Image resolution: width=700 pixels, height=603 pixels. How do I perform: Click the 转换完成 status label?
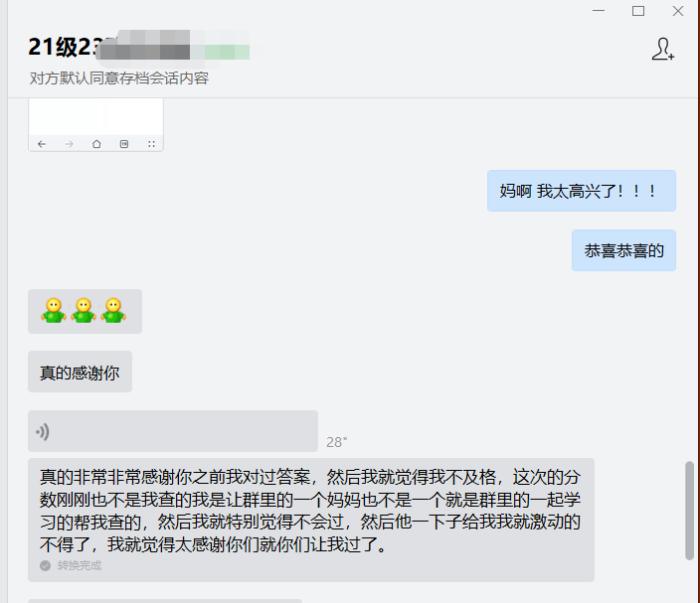coord(79,566)
